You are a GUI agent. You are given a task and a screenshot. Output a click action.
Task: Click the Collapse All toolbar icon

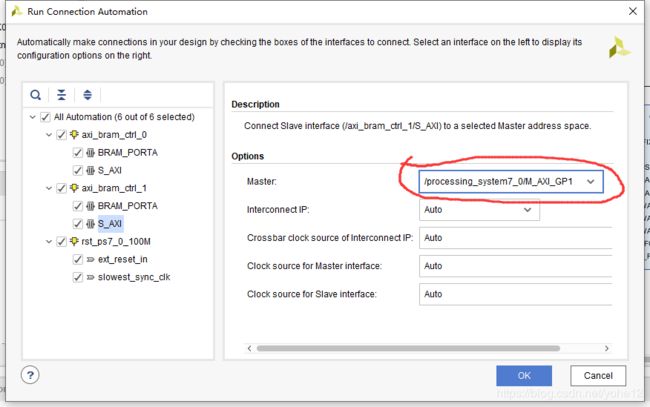point(61,95)
